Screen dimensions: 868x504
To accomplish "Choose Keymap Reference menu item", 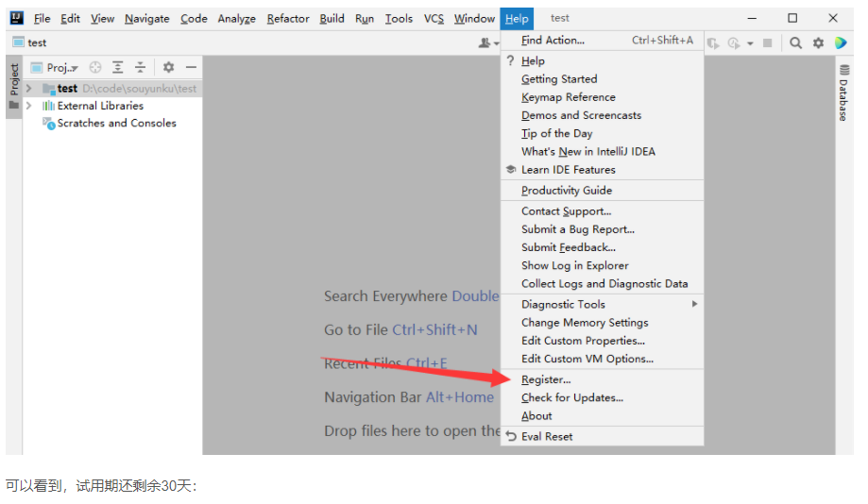I will click(603, 97).
